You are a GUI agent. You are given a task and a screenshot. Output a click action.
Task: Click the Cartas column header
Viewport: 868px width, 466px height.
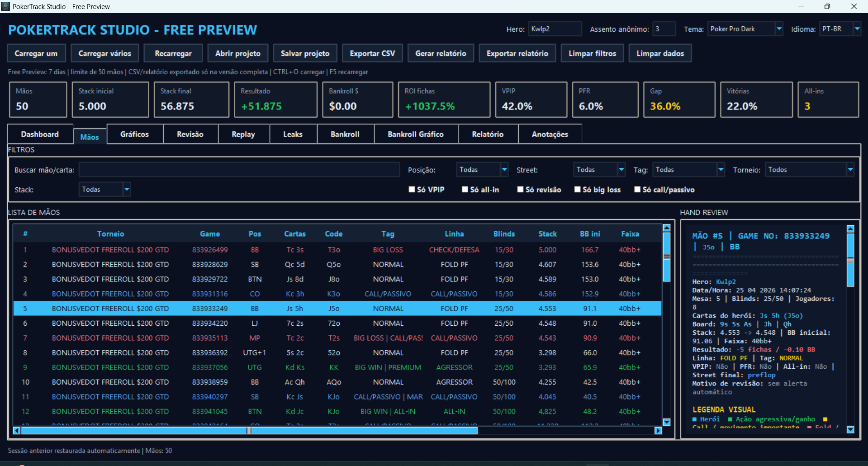point(295,234)
